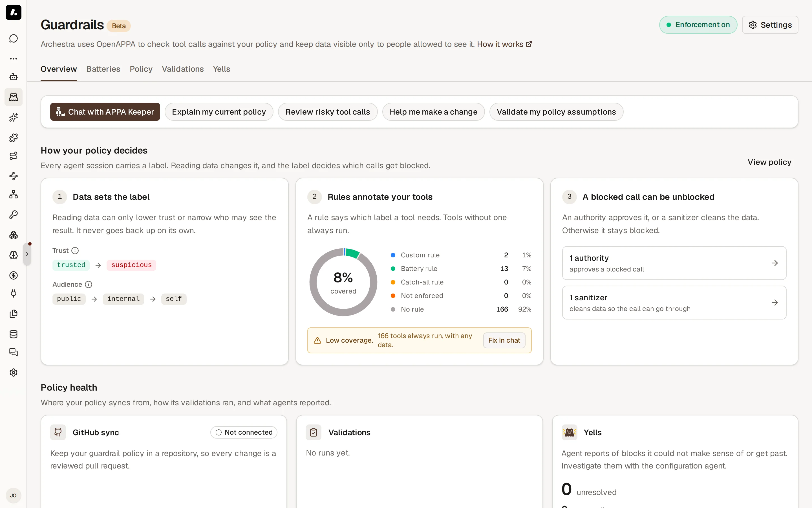The width and height of the screenshot is (812, 508).
Task: Open the 1 authority card arrow
Action: 775,263
